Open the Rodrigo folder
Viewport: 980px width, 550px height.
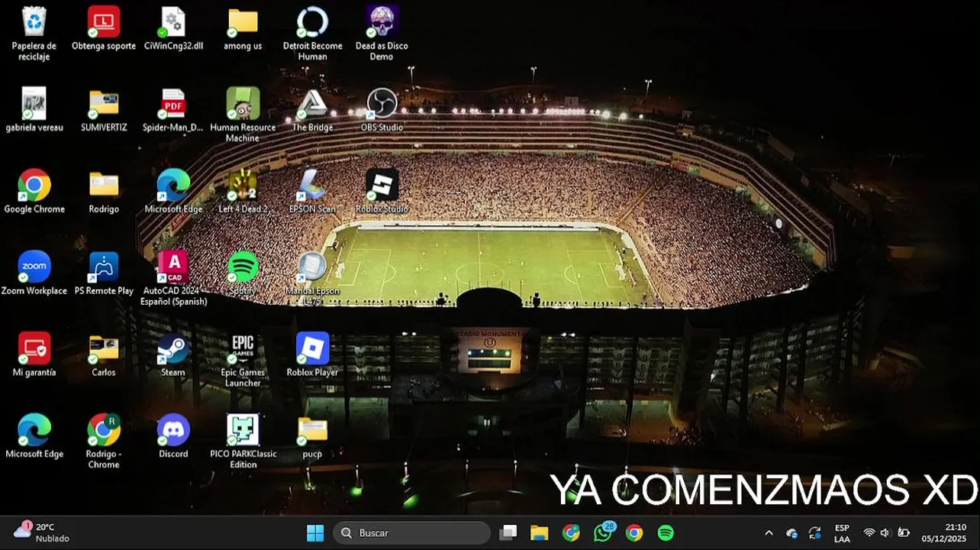(x=104, y=192)
